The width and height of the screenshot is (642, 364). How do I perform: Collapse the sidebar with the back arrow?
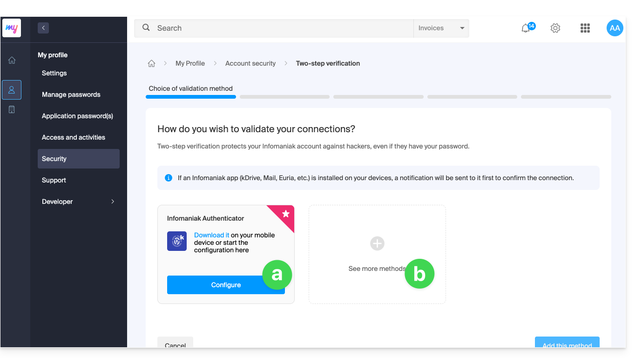coord(43,28)
